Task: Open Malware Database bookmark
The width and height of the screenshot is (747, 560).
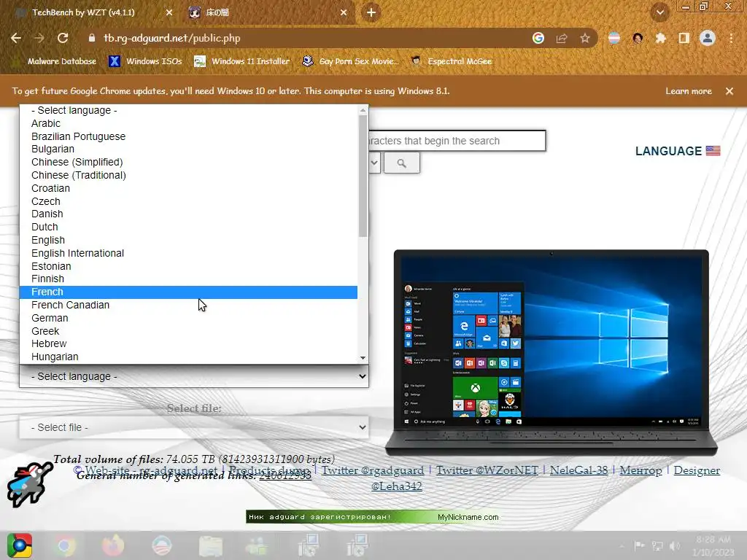Action: pos(55,61)
